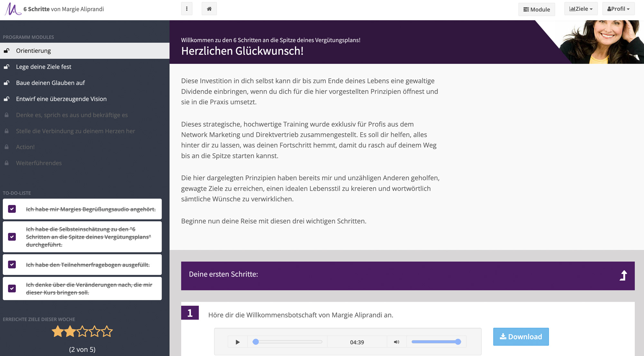Click unlock icon beside Lege deine Ziele fest
Image resolution: width=644 pixels, height=356 pixels.
[6, 67]
